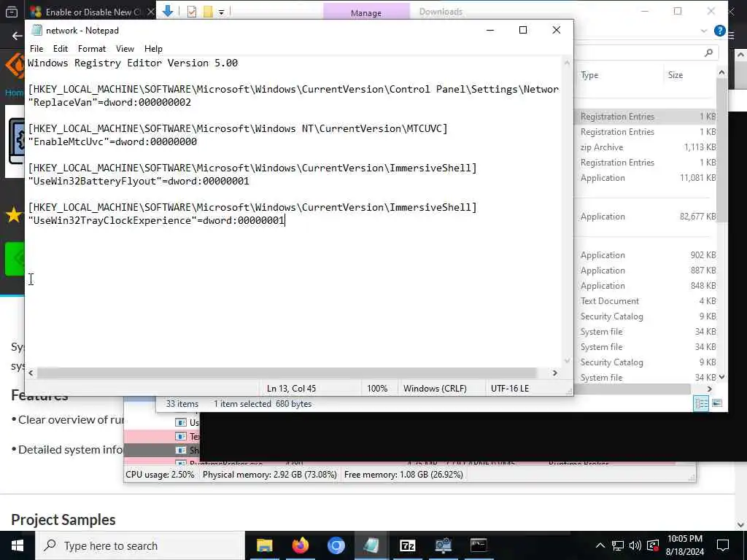Switch Explorer to details view icon
Viewport: 747px width, 560px height.
(x=701, y=403)
